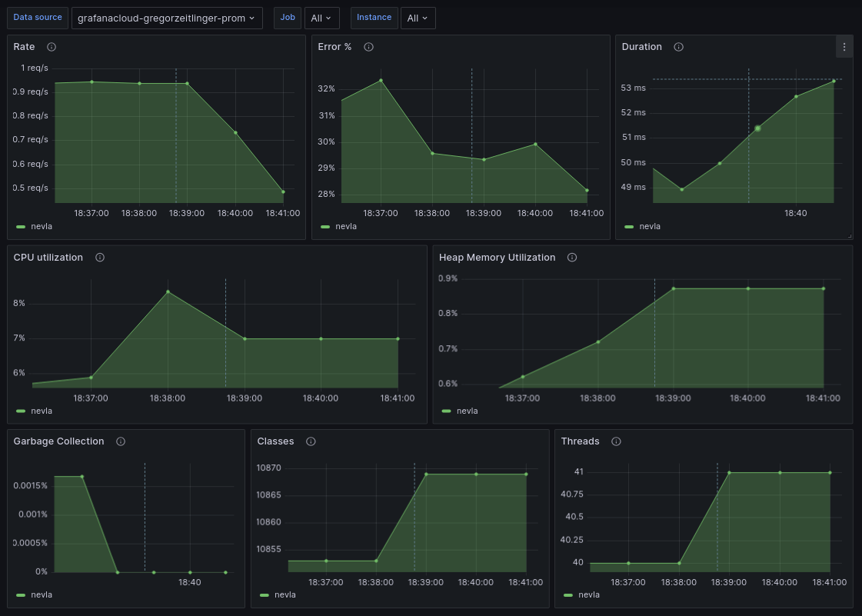Open the Instance All dropdown
Viewport: 862px width, 616px height.
click(418, 17)
